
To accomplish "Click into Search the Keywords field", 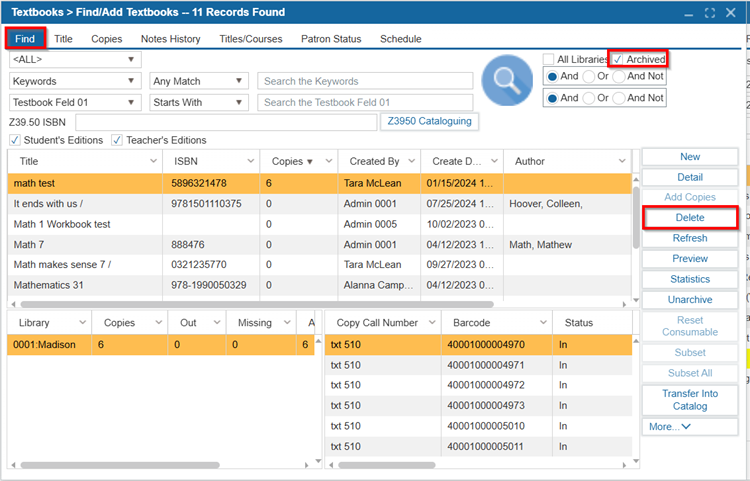I will tap(365, 81).
